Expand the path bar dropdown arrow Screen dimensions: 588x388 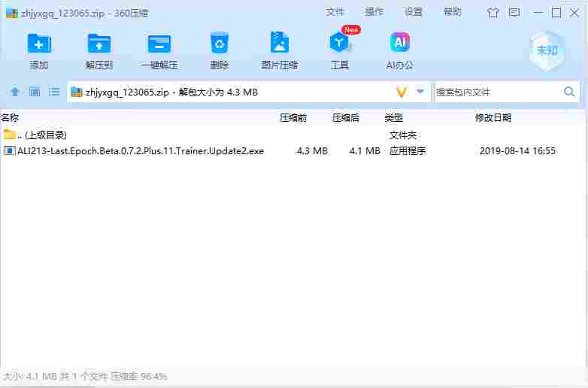tap(420, 92)
